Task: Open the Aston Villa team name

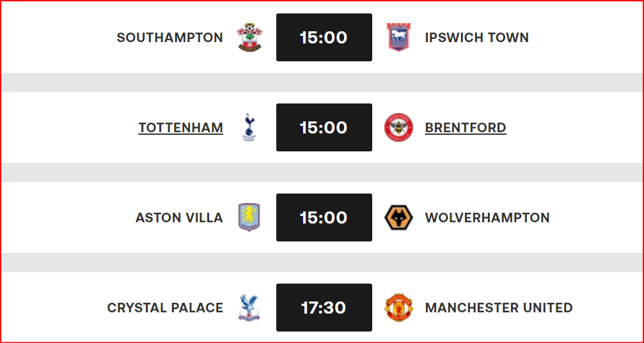Action: (179, 218)
